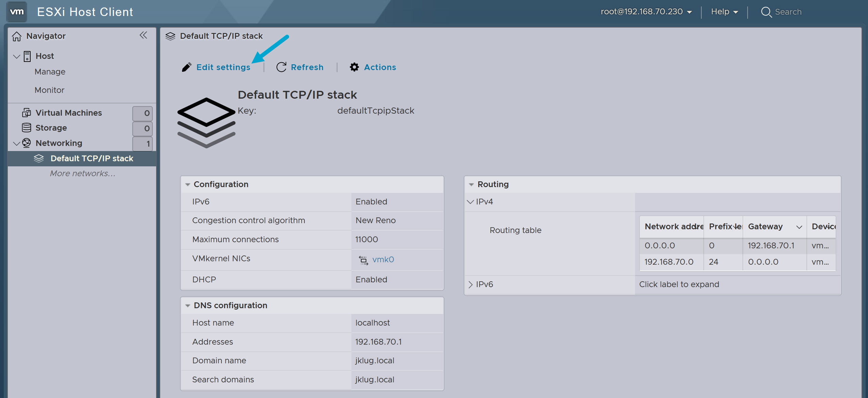Click the Search magnifier icon
This screenshot has width=868, height=398.
point(766,12)
